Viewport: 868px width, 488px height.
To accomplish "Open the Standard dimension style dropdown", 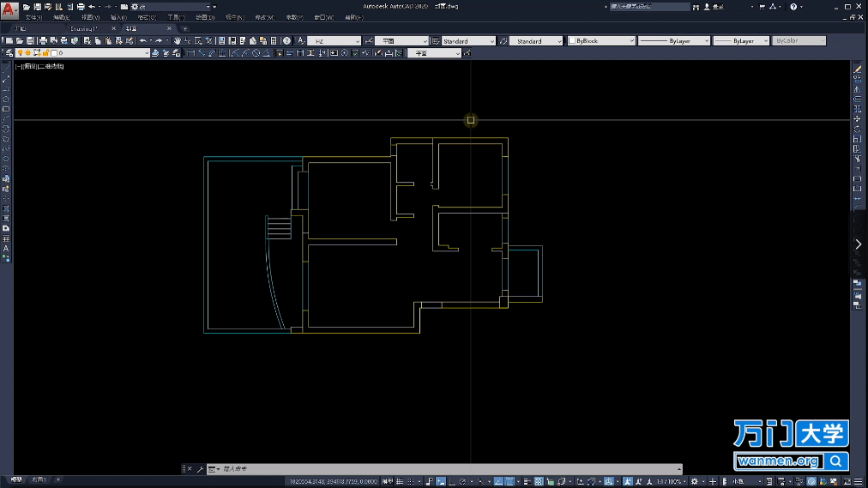I will [468, 41].
